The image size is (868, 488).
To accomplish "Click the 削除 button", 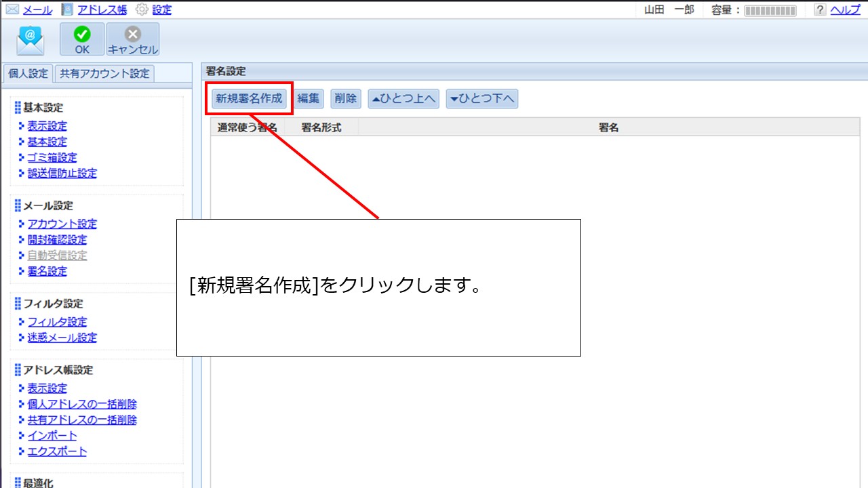I will [x=346, y=98].
